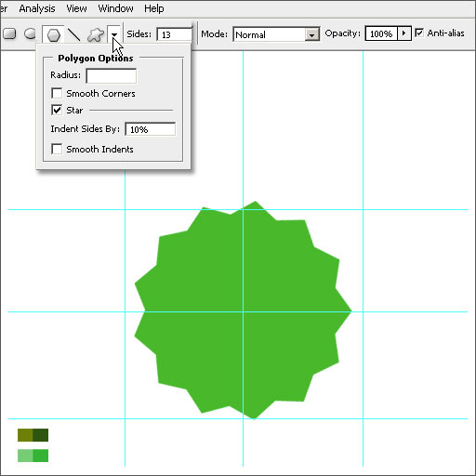Open the Help menu
476x476 pixels.
(154, 8)
